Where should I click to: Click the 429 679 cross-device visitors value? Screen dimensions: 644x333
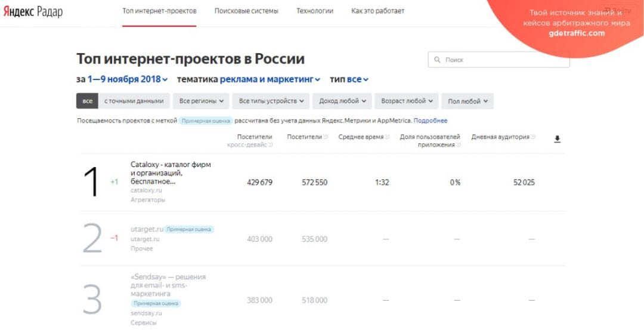click(259, 183)
